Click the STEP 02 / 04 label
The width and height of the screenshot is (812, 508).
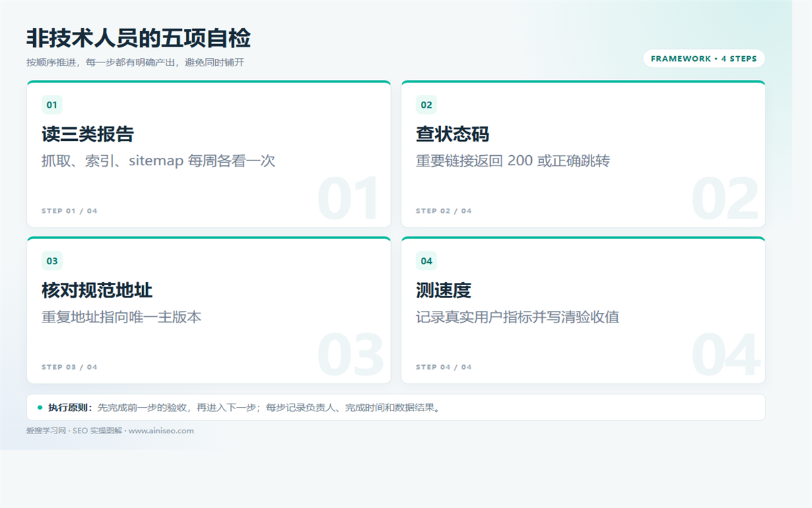(x=444, y=211)
